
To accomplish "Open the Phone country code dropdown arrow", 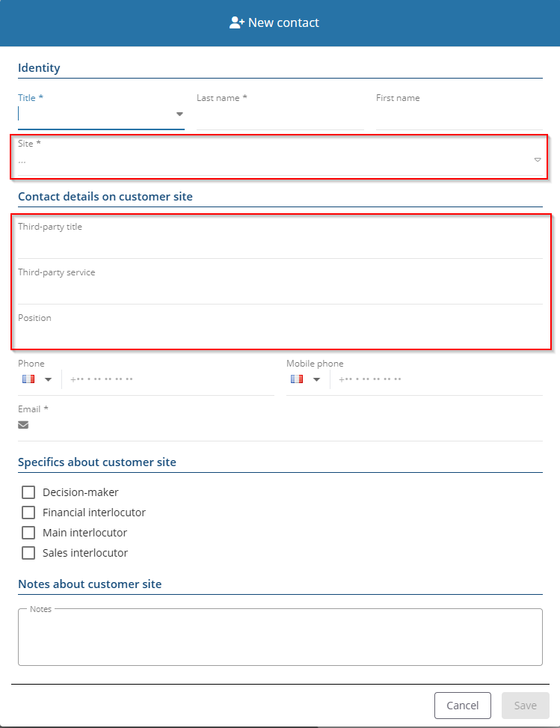I will (49, 379).
